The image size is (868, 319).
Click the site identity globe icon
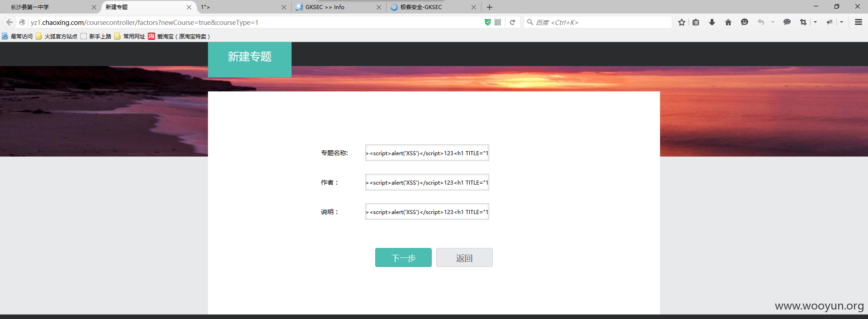(22, 22)
